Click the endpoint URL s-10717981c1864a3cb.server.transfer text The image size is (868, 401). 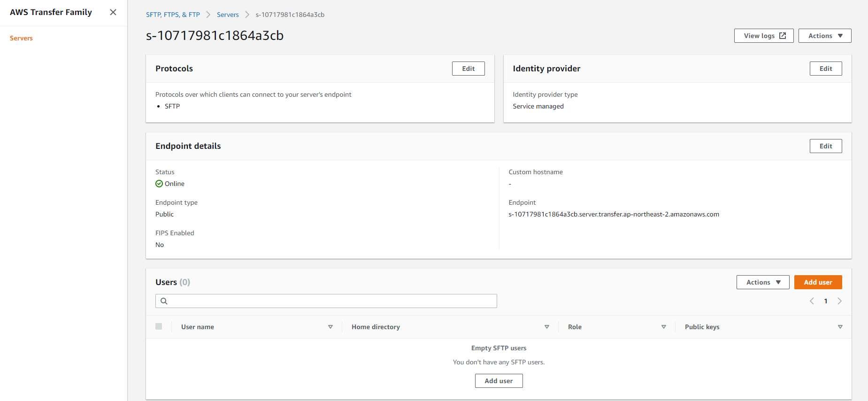(x=614, y=214)
